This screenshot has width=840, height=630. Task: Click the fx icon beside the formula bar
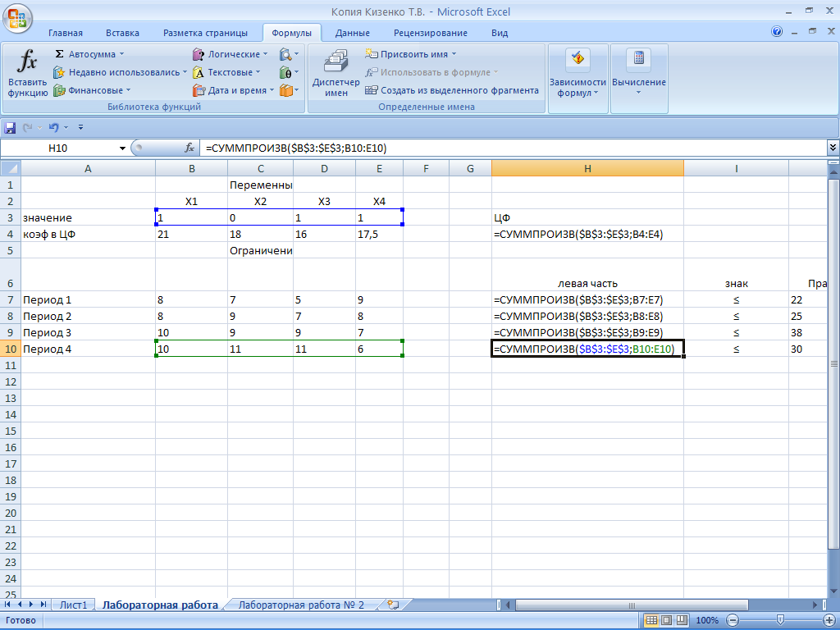click(x=189, y=148)
